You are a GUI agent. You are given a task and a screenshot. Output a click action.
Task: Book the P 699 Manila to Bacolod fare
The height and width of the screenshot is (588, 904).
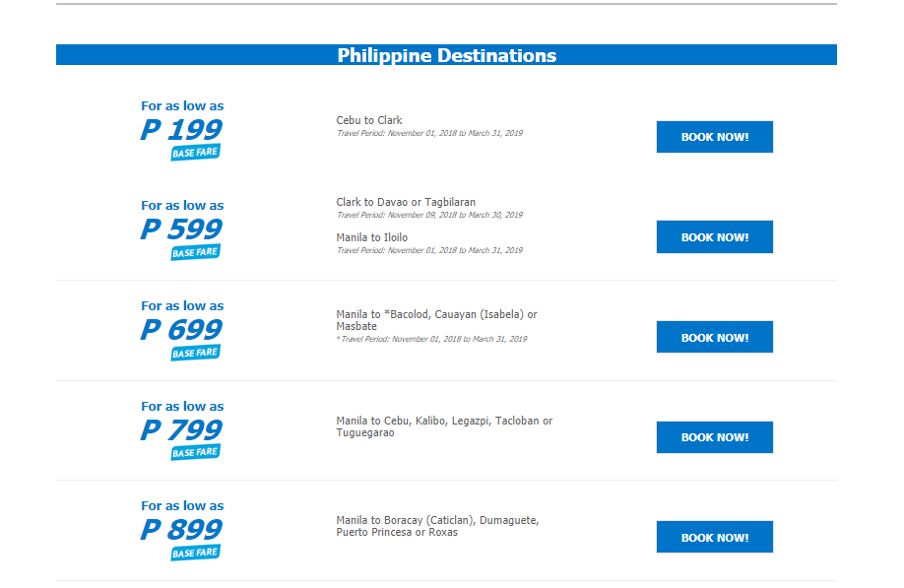714,337
